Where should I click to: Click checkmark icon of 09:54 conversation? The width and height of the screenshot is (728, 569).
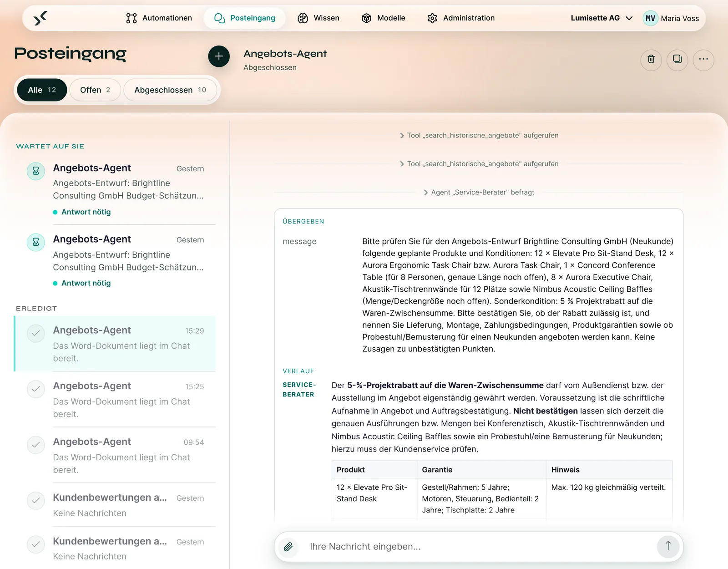[36, 445]
